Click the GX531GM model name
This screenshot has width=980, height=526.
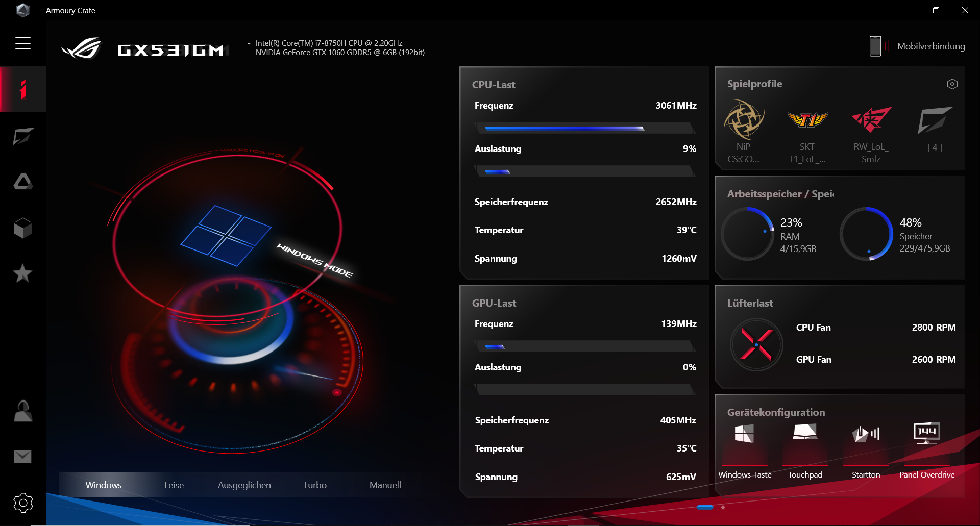tap(171, 50)
